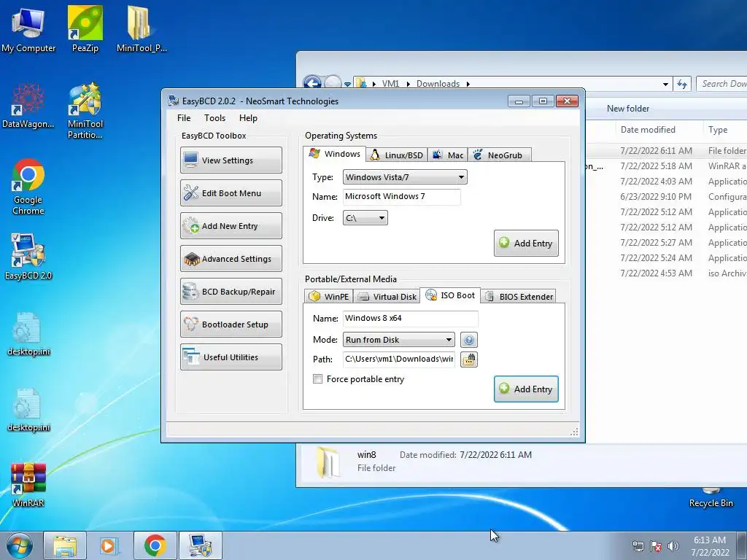This screenshot has width=747, height=560.
Task: Expand Explorer address bar history dropdown
Action: coord(665,85)
